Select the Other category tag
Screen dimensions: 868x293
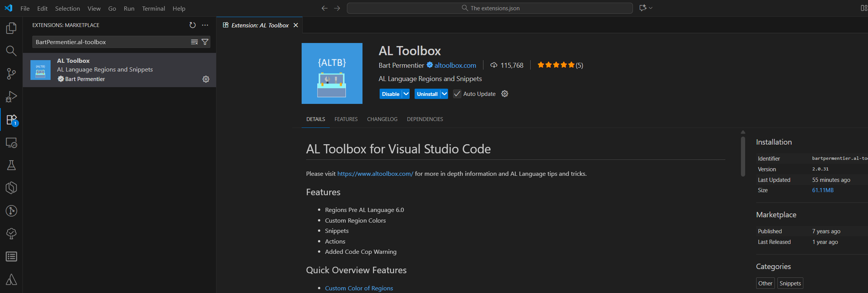pos(765,283)
